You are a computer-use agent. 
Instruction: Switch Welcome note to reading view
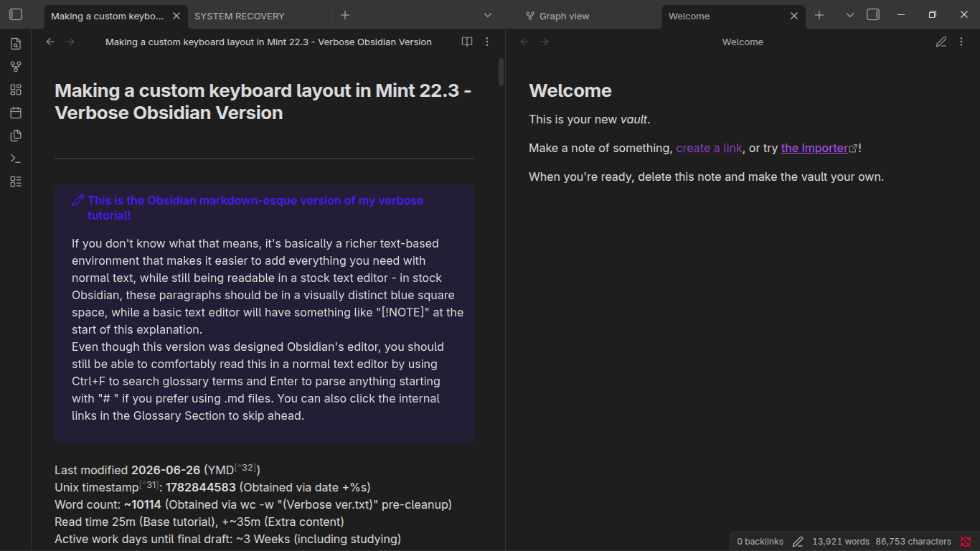[941, 42]
